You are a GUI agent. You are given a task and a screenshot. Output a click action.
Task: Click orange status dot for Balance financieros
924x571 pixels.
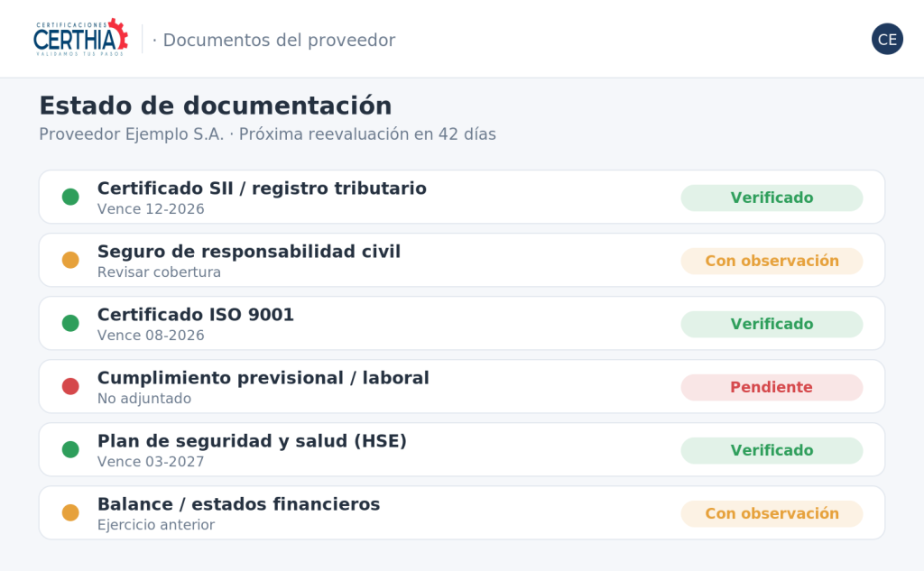click(x=70, y=512)
